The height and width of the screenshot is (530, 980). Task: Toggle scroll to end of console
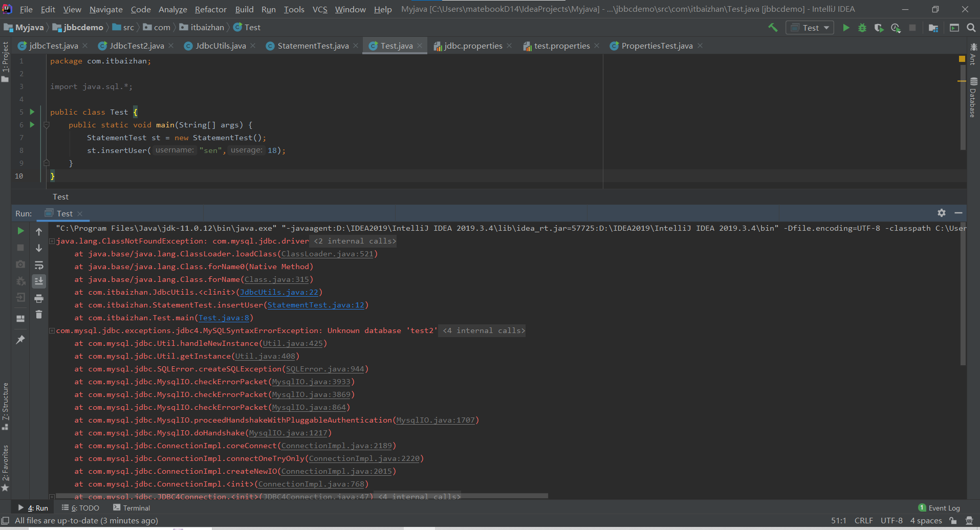39,281
